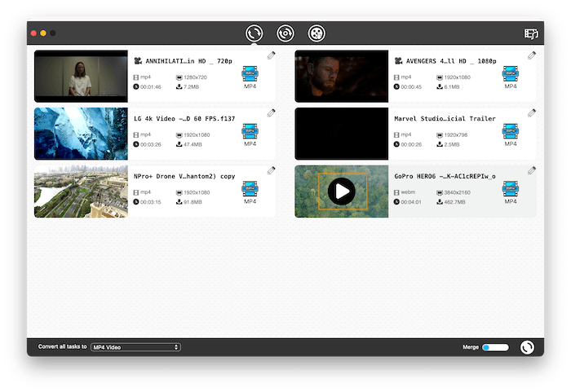This screenshot has height=392, width=571.
Task: Switch to the disc ripping tab
Action: click(x=285, y=33)
